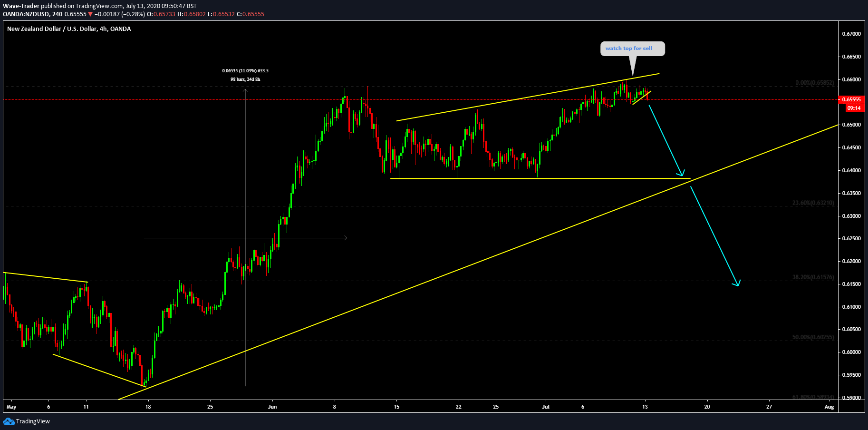
Task: Click the 'Aug' label on the time axis
Action: (829, 407)
